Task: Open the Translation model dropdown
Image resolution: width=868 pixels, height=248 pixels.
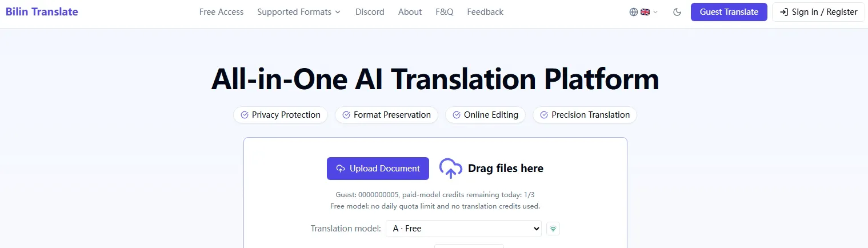Action: 463,229
